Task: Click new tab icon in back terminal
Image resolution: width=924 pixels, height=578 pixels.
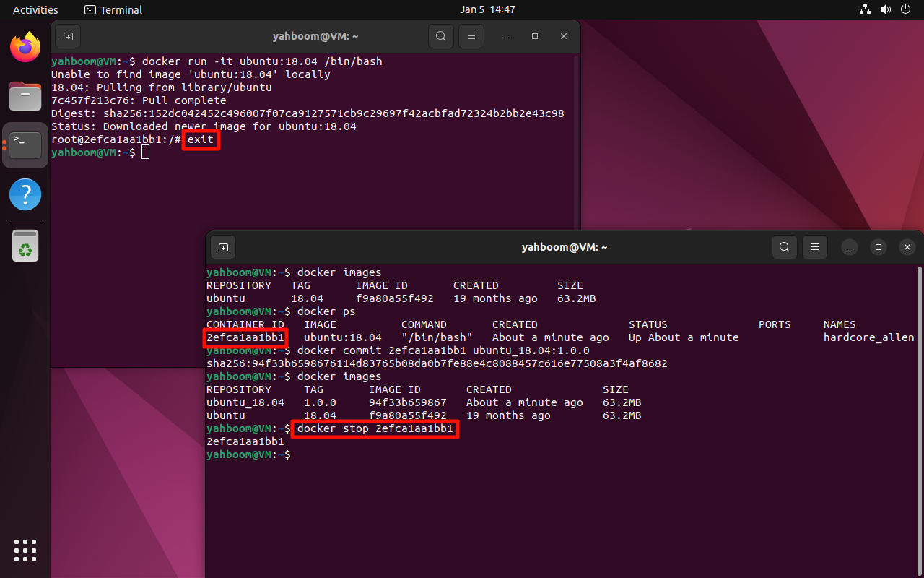Action: pos(68,36)
